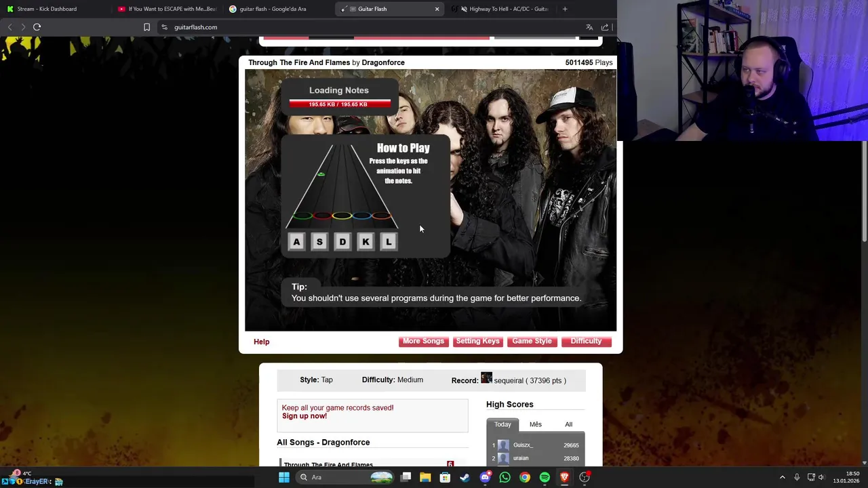
Task: Open site settings icon in address bar
Action: [164, 27]
